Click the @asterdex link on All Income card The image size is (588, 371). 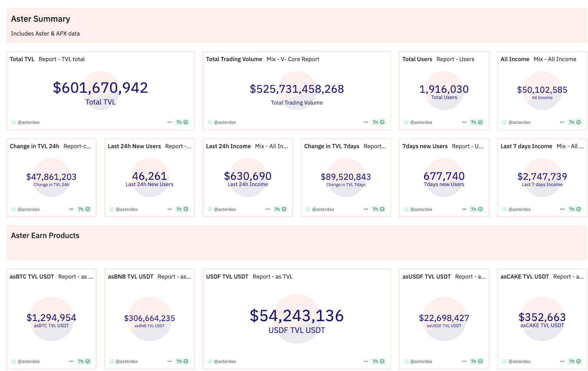[519, 122]
